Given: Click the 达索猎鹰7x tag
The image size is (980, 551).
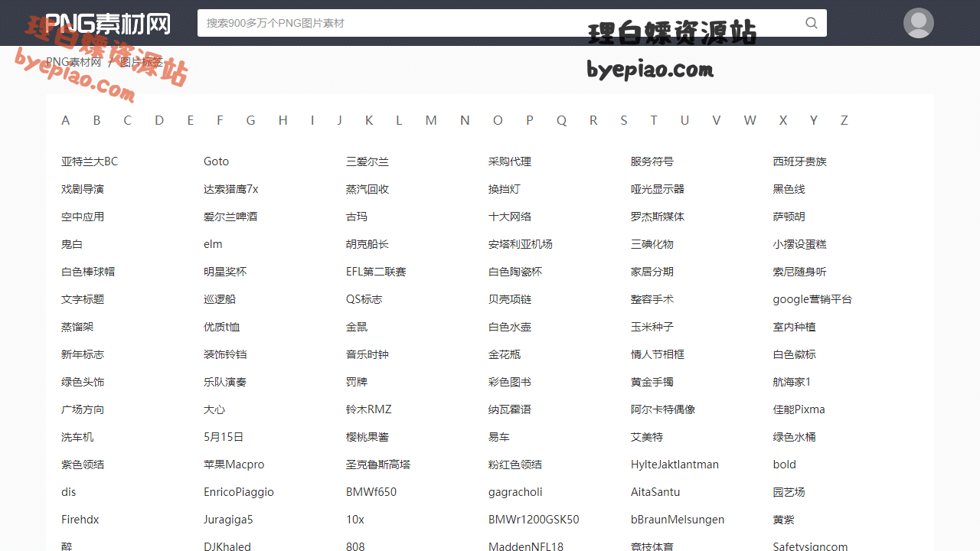Looking at the screenshot, I should click(x=231, y=189).
